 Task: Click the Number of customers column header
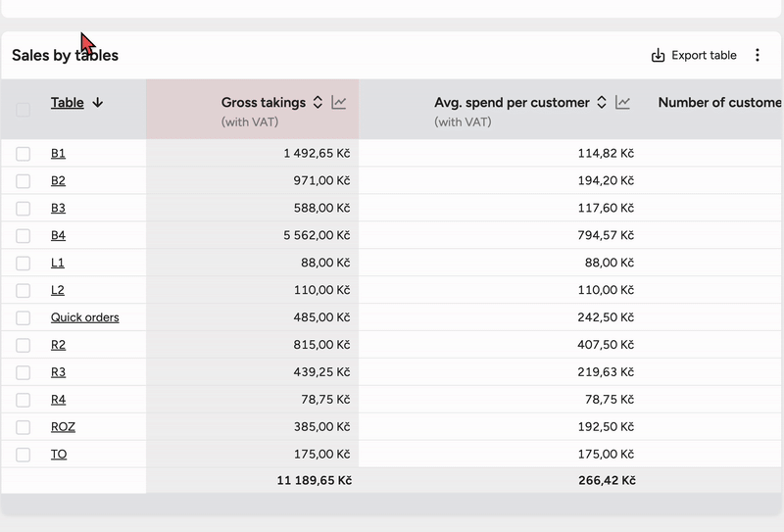pos(719,103)
